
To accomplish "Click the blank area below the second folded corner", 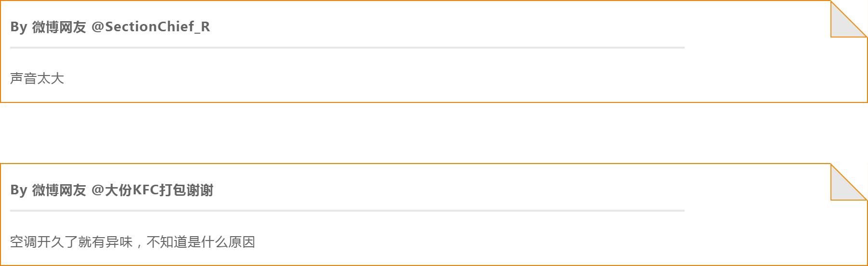I will [847, 236].
